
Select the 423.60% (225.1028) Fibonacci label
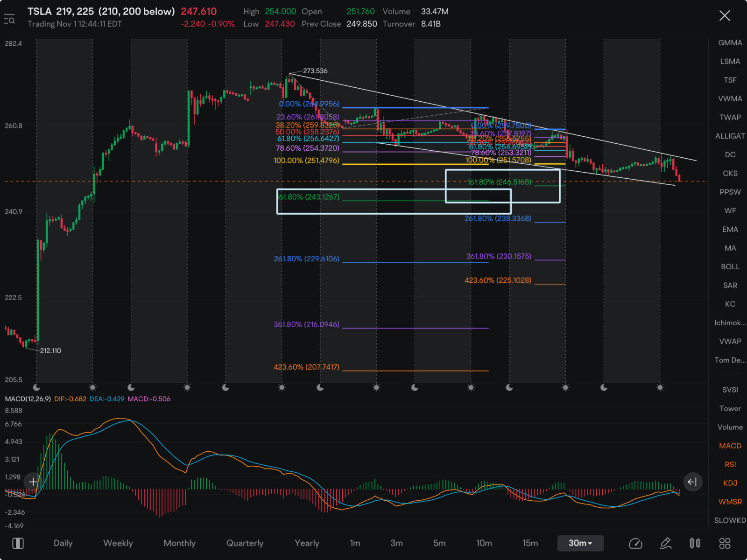[x=498, y=280]
